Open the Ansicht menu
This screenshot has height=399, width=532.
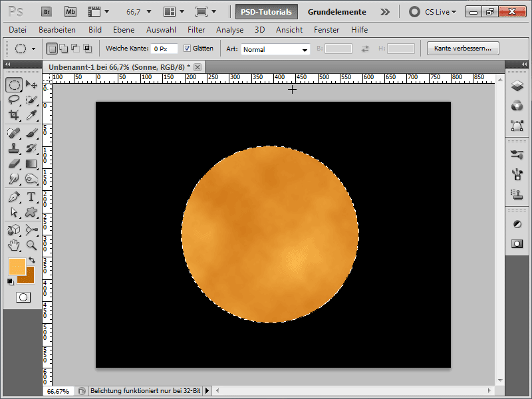pos(289,30)
